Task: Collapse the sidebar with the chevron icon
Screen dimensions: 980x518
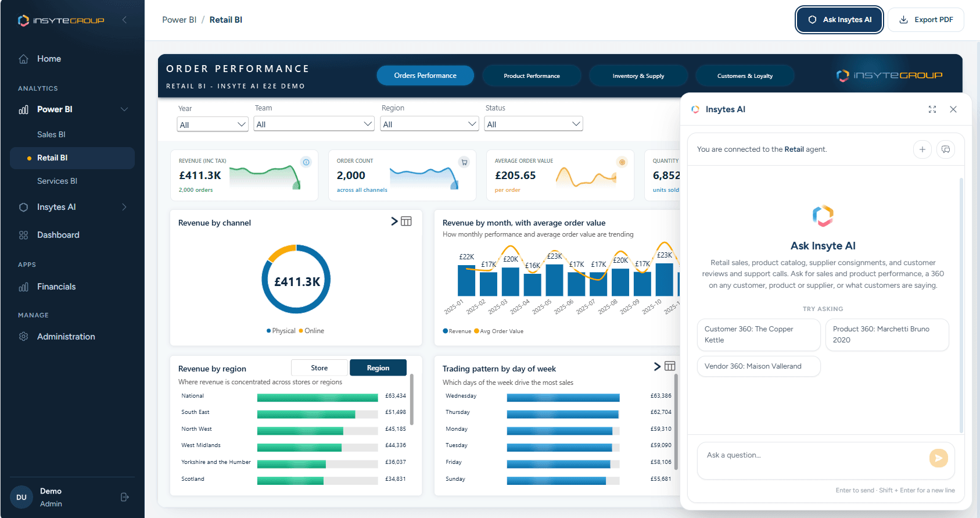Action: tap(124, 20)
